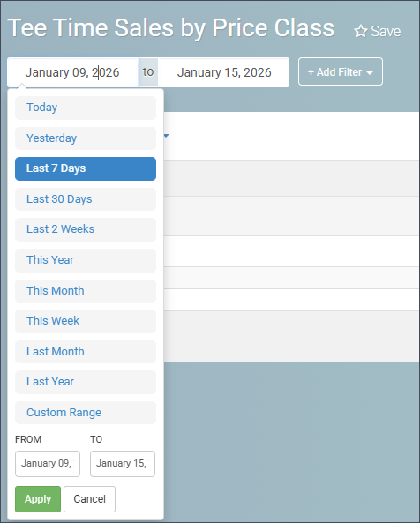Select the highlighted Last 7 Days option
420x523 pixels.
[x=86, y=168]
